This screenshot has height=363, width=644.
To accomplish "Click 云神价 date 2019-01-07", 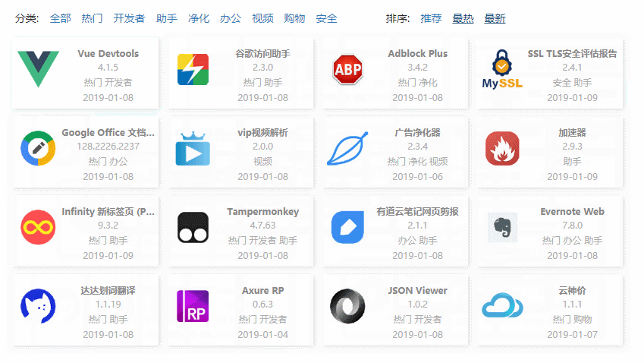I will coord(572,335).
